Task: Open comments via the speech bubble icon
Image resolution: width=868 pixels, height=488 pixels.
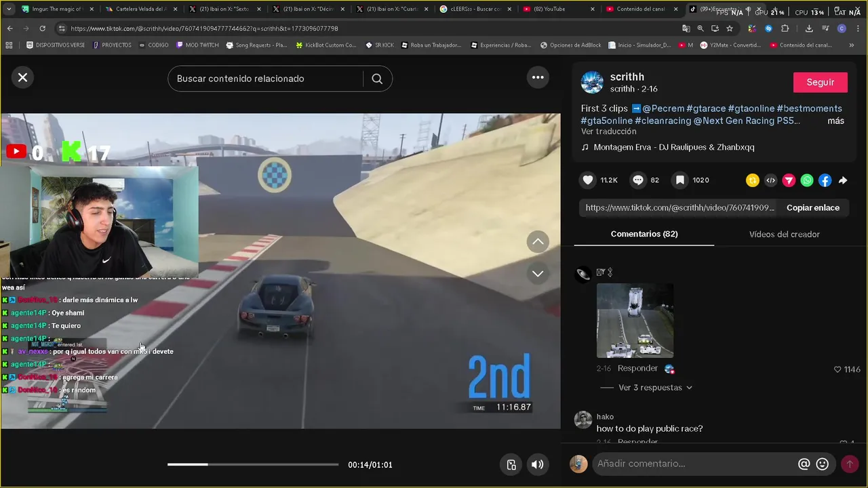Action: pyautogui.click(x=638, y=180)
